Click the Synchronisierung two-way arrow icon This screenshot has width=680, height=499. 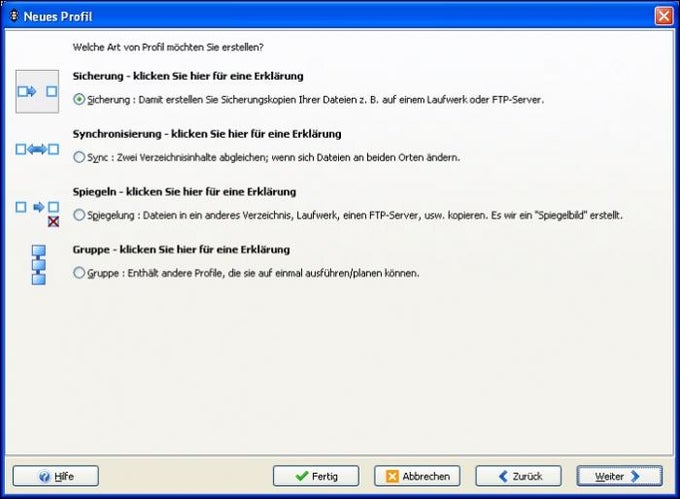pos(37,150)
